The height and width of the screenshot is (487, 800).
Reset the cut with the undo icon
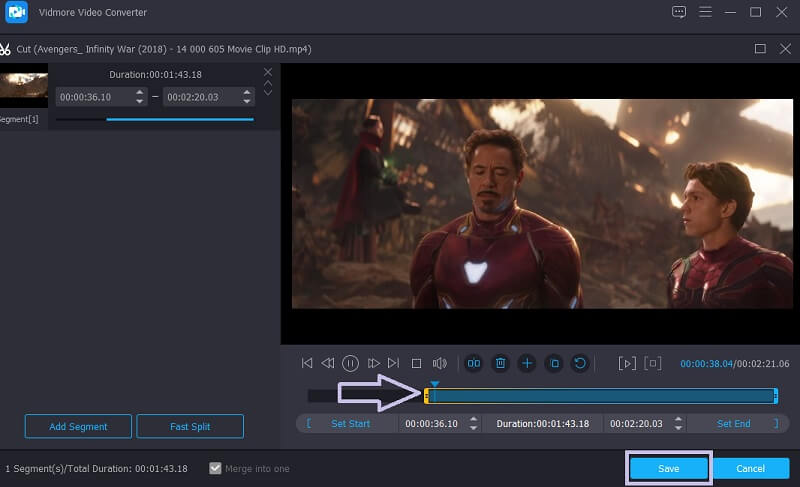[579, 363]
